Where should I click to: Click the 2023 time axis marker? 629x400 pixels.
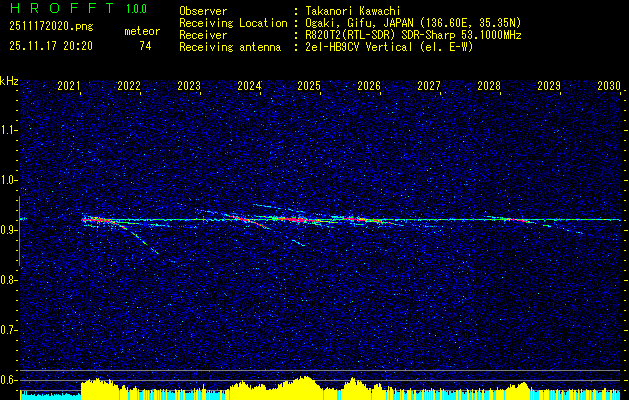pyautogui.click(x=189, y=85)
